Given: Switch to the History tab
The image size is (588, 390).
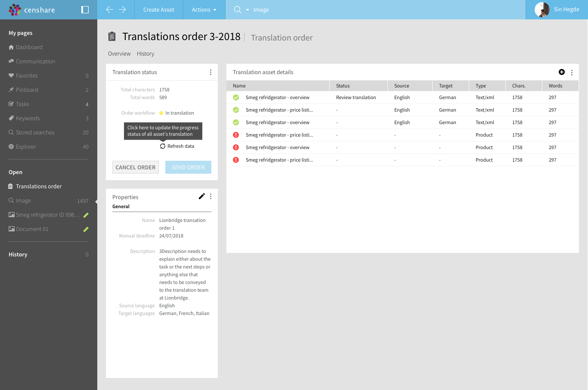Looking at the screenshot, I should pos(145,54).
